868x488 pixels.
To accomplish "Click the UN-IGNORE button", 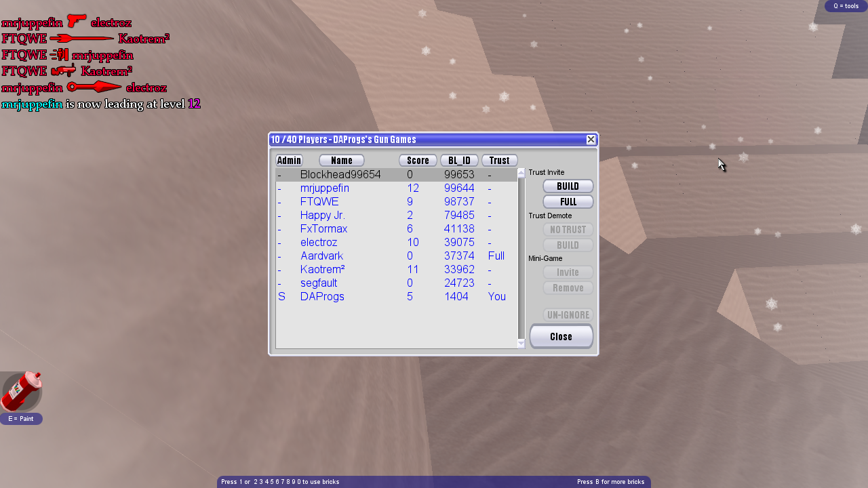I will (x=568, y=315).
